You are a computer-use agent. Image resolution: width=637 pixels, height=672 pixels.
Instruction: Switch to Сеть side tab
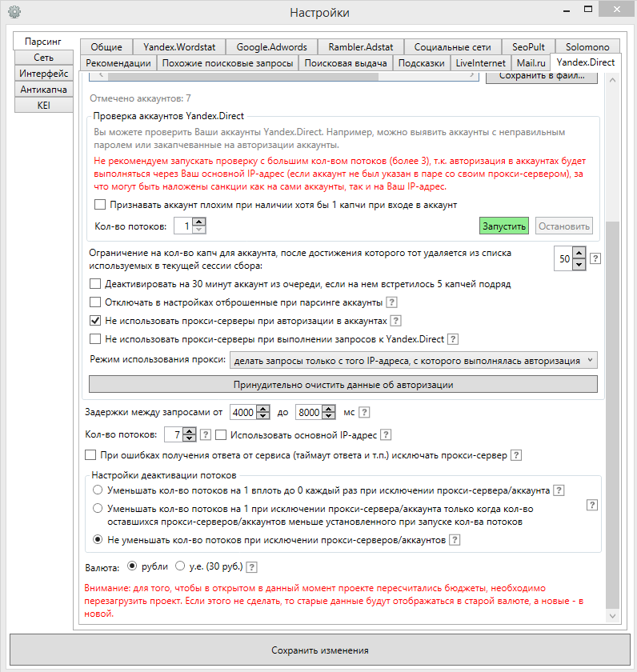pyautogui.click(x=44, y=58)
